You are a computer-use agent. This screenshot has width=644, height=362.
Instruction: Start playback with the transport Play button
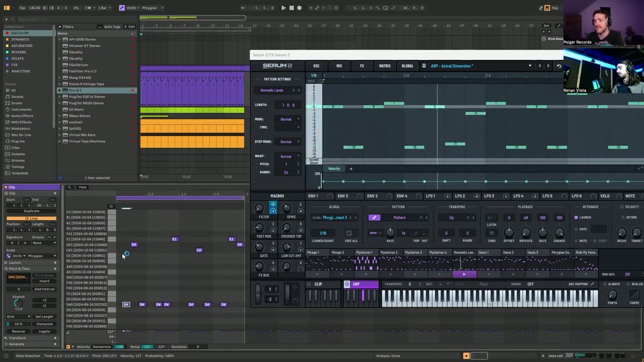pyautogui.click(x=283, y=8)
